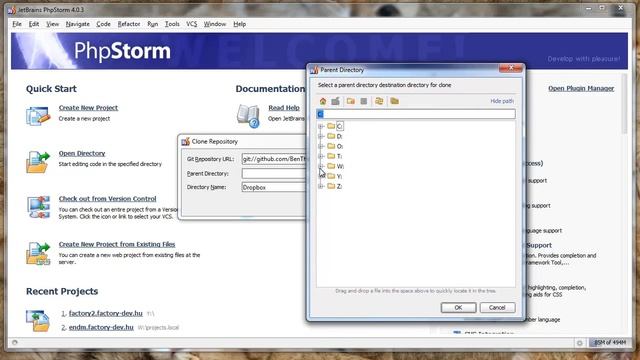
Task: Click the Create New Project icon
Action: click(38, 116)
